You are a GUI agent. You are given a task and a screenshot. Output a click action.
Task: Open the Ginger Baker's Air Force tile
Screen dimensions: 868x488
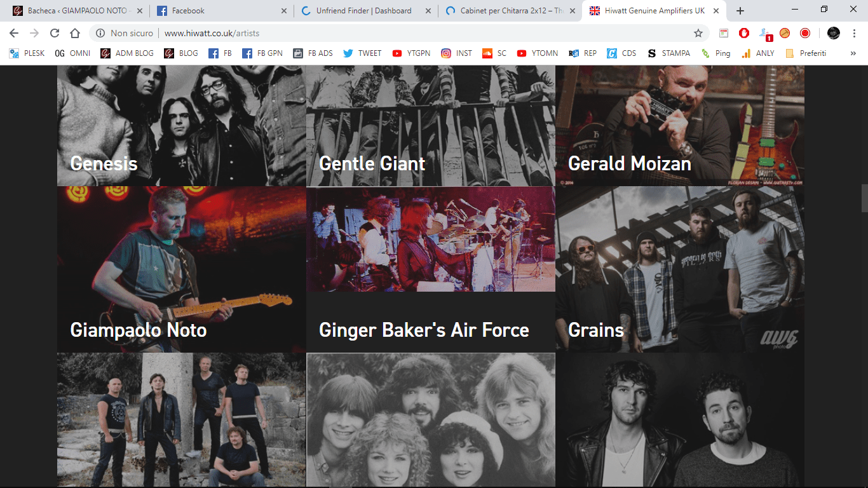click(x=430, y=269)
